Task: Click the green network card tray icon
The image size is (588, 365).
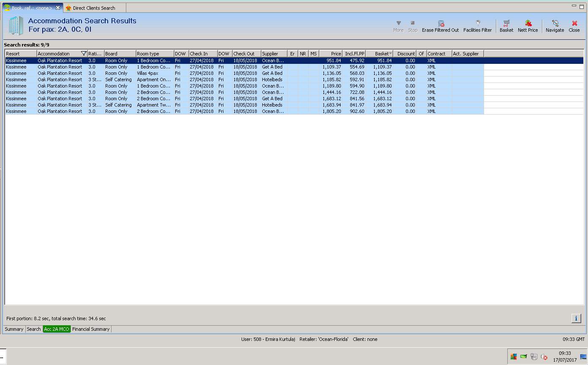Action: [524, 357]
